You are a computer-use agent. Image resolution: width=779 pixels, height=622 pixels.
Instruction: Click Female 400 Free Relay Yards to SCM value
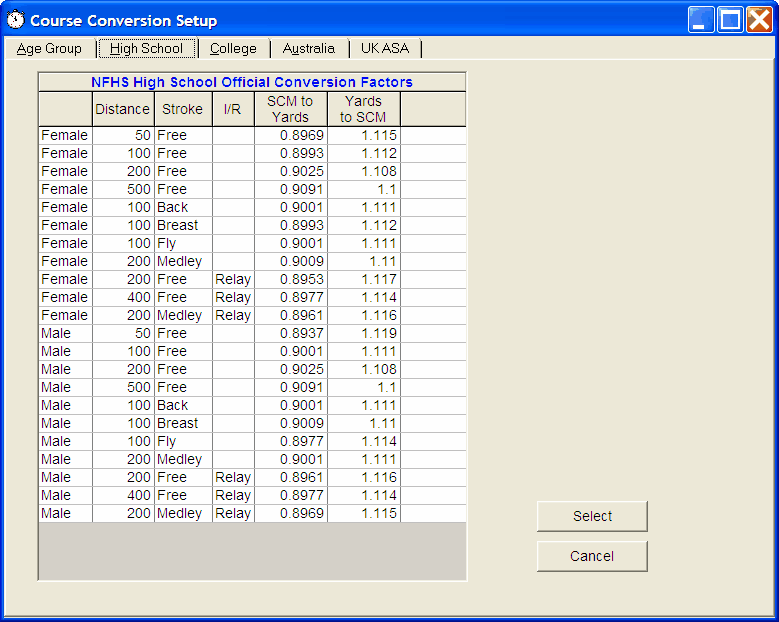[x=363, y=297]
